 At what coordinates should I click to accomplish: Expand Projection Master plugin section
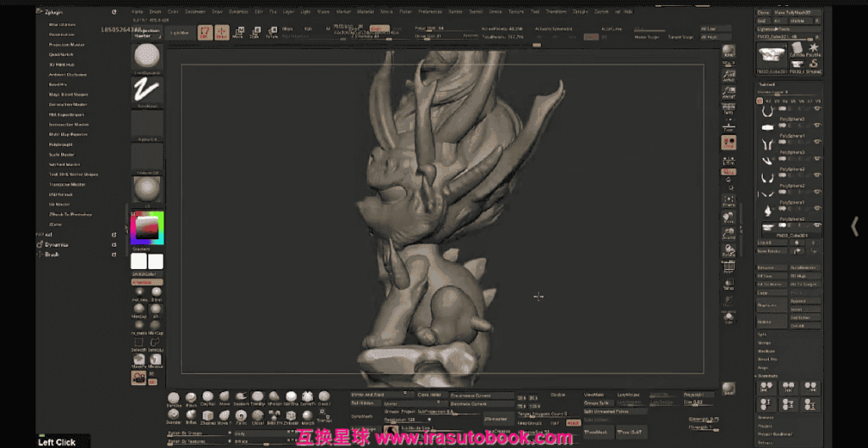point(66,44)
